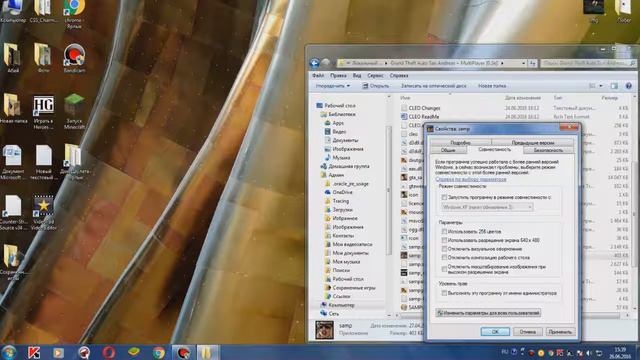Open Chrome shortcut on desktop
This screenshot has height=360, width=640.
coord(74,13)
